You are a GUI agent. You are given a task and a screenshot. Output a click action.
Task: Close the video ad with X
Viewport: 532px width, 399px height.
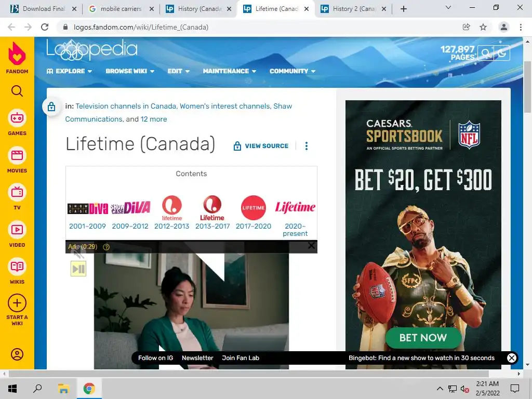pyautogui.click(x=311, y=246)
